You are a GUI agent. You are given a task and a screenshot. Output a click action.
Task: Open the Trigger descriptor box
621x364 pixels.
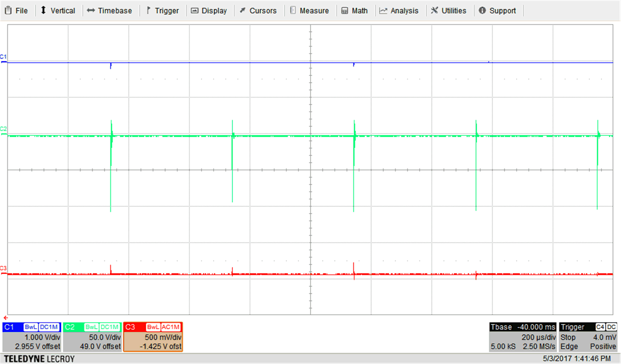pos(588,337)
